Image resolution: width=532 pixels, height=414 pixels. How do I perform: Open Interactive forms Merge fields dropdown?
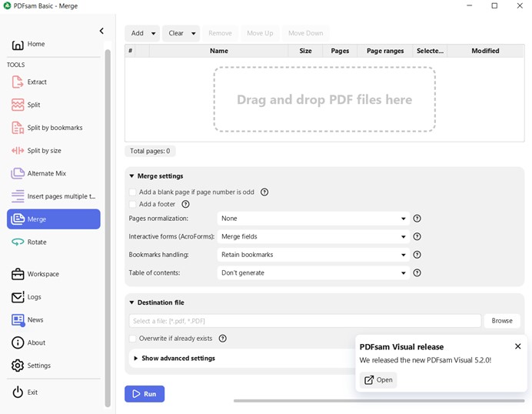tap(313, 236)
